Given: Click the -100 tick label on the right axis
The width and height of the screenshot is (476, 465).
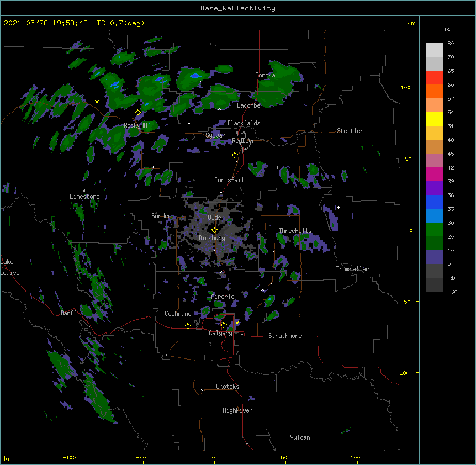Looking at the screenshot, I should coord(404,373).
